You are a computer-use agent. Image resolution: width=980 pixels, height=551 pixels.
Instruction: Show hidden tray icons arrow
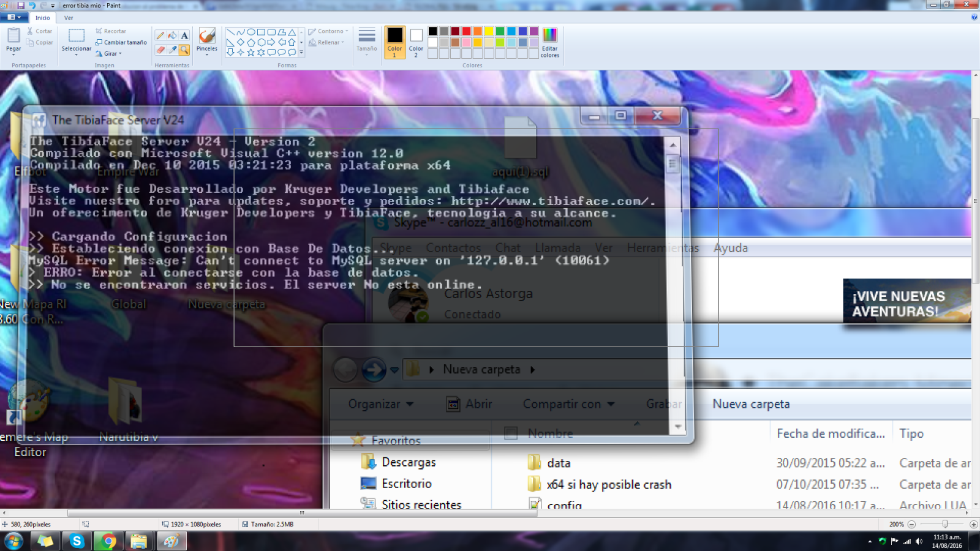[x=870, y=541]
